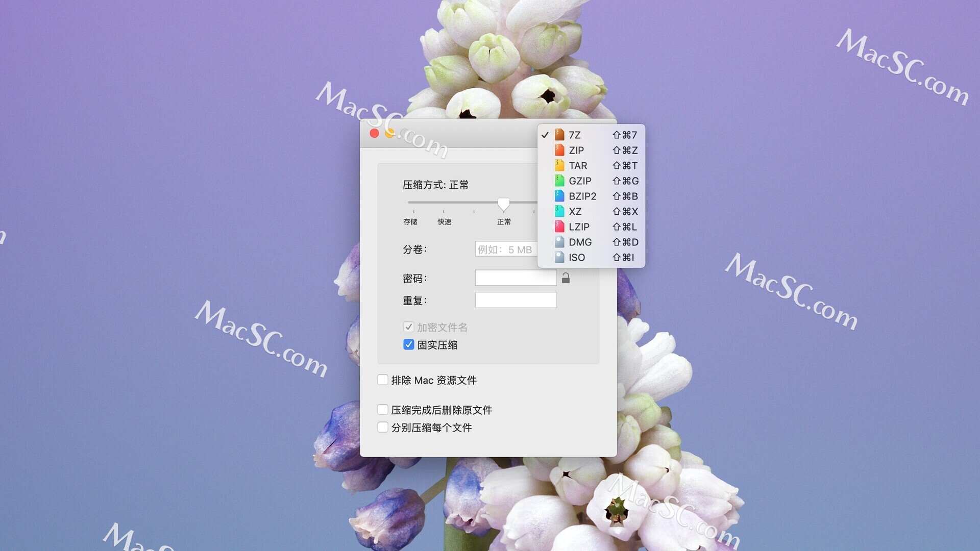
Task: Click the 密码 password input field
Action: pyautogui.click(x=516, y=278)
